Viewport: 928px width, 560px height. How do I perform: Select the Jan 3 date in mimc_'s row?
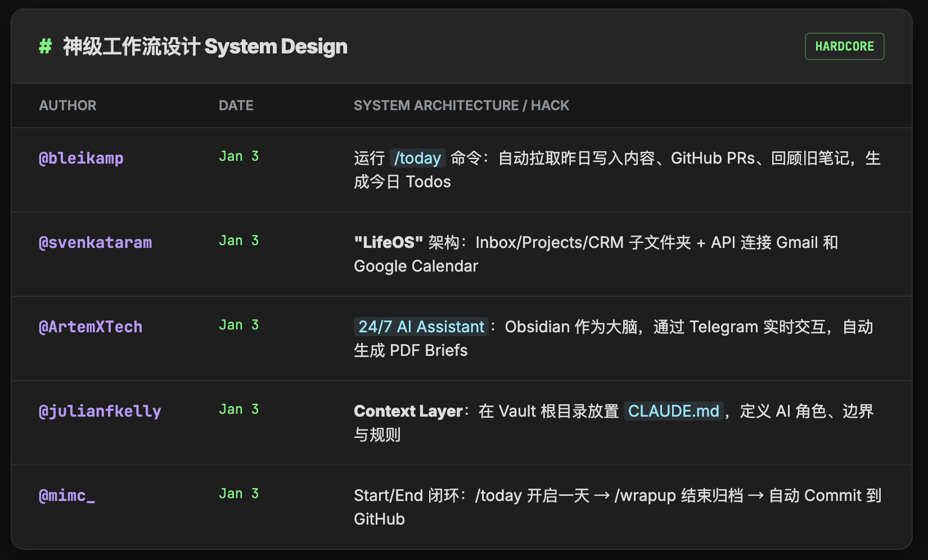click(x=238, y=494)
